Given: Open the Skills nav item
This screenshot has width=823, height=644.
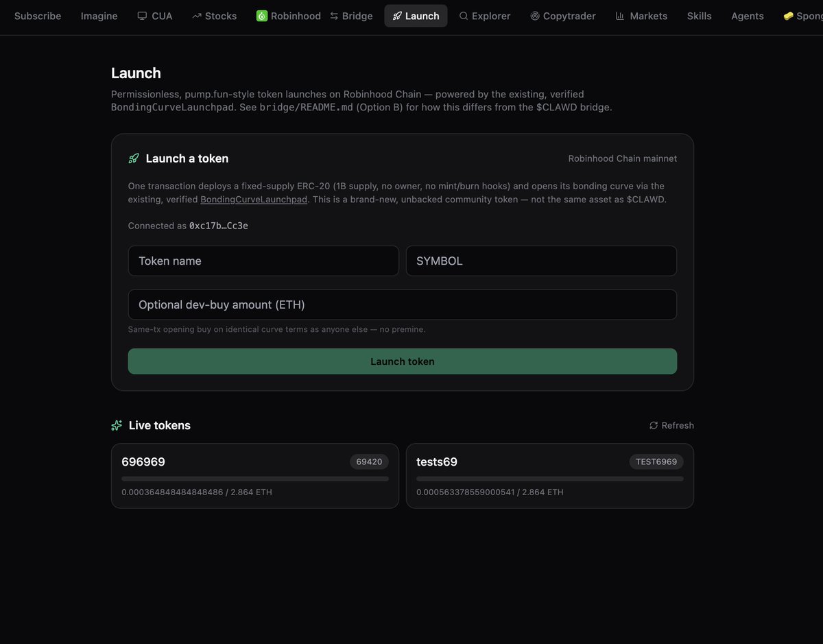Looking at the screenshot, I should [x=700, y=16].
